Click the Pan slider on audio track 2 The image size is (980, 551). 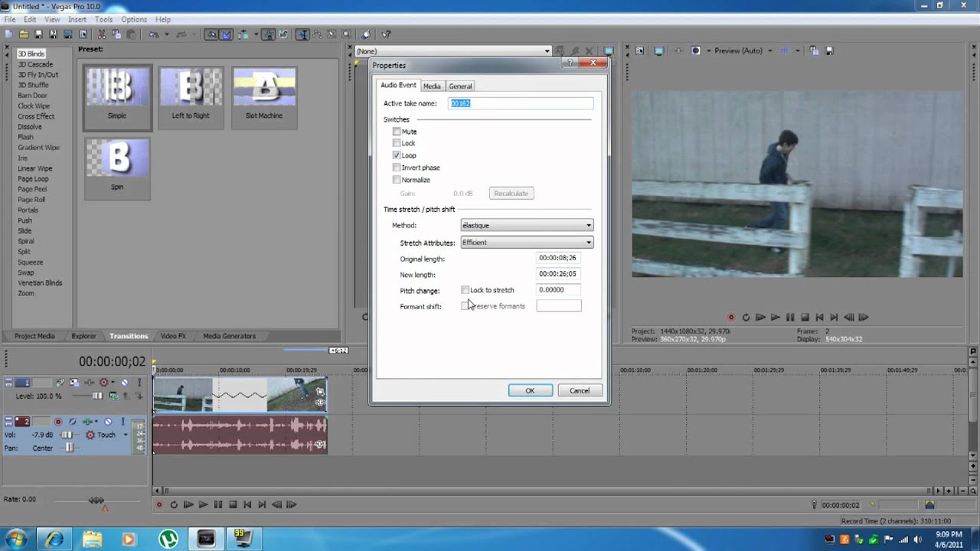tap(70, 448)
